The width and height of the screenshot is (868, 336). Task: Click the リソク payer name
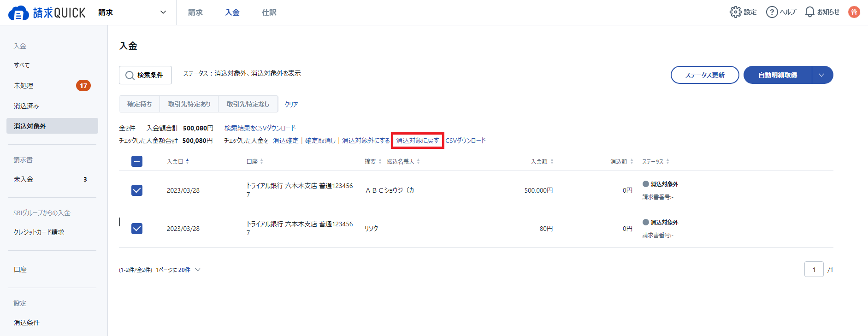[371, 229]
